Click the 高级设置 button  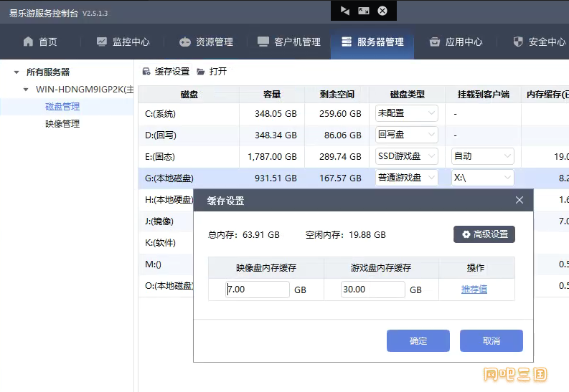pyautogui.click(x=484, y=234)
